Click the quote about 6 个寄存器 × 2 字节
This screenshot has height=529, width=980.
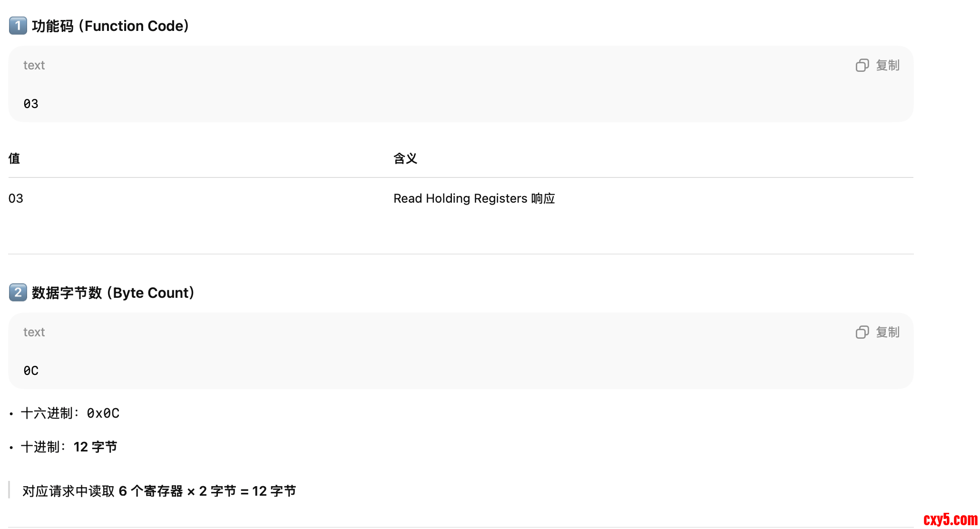tap(159, 491)
